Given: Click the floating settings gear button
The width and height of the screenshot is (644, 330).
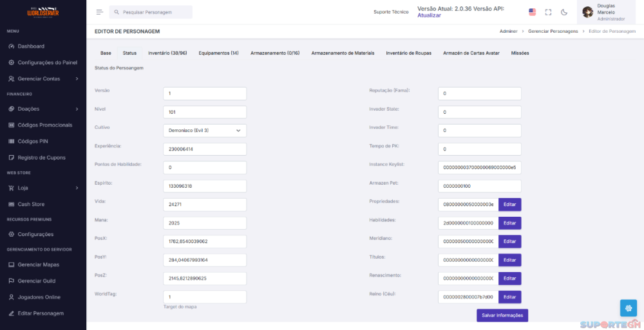Looking at the screenshot, I should (x=629, y=308).
